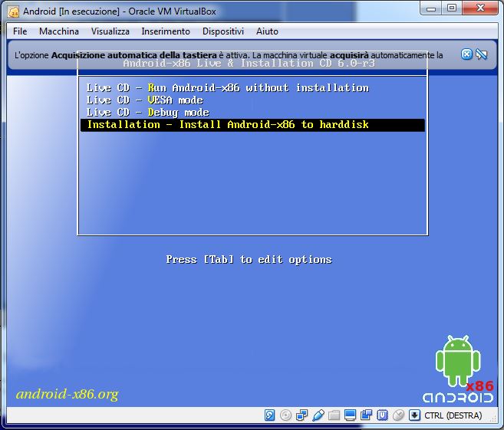Open the Aiuto help menu
Screen dimensions: 504x430
(267, 31)
